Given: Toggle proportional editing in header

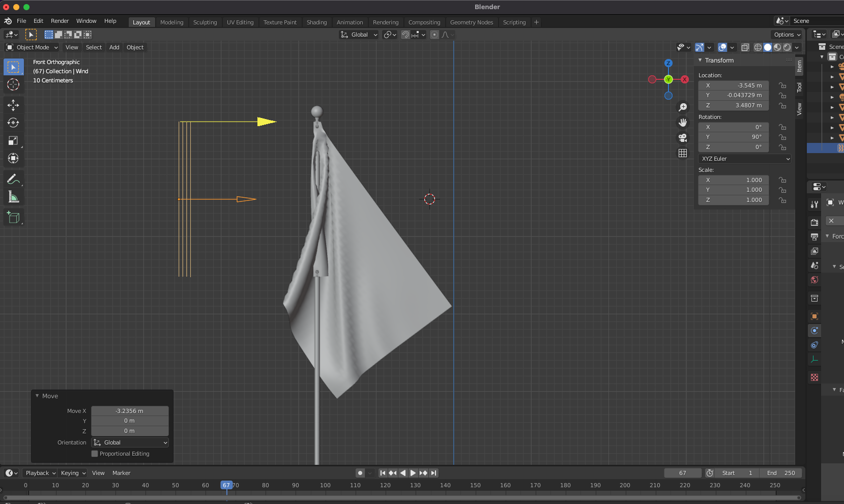Looking at the screenshot, I should (x=434, y=35).
